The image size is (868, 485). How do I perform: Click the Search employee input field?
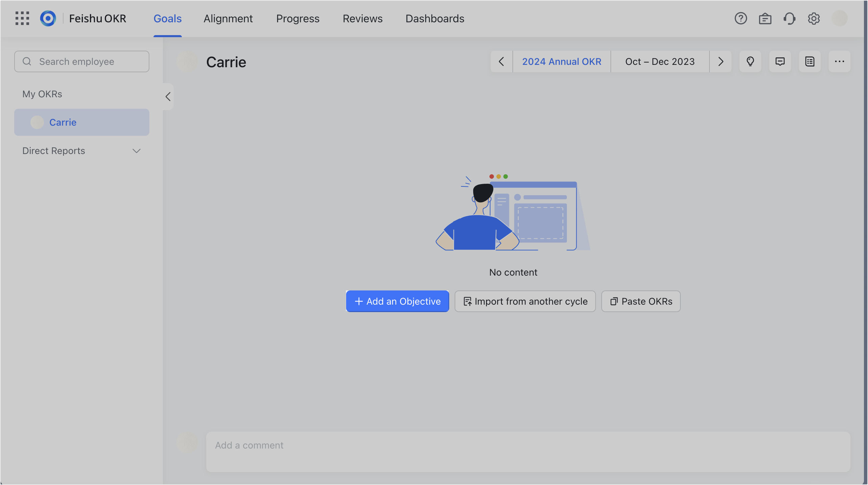[81, 61]
